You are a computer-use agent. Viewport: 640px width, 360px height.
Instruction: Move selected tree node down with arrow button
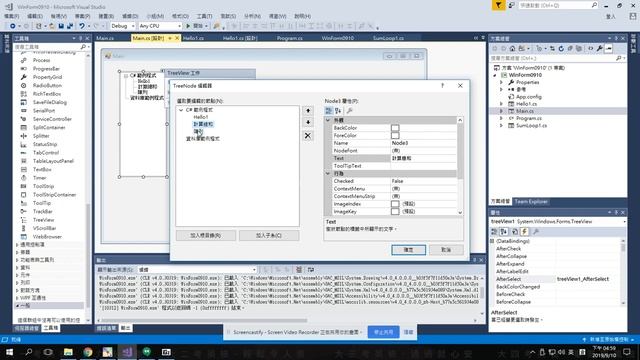click(308, 122)
